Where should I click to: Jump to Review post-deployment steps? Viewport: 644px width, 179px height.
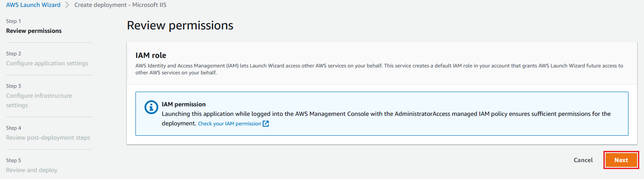pos(48,137)
